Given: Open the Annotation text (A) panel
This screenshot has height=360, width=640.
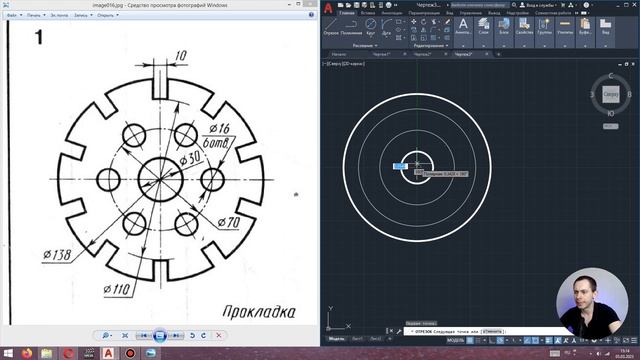Looking at the screenshot, I should click(x=463, y=27).
